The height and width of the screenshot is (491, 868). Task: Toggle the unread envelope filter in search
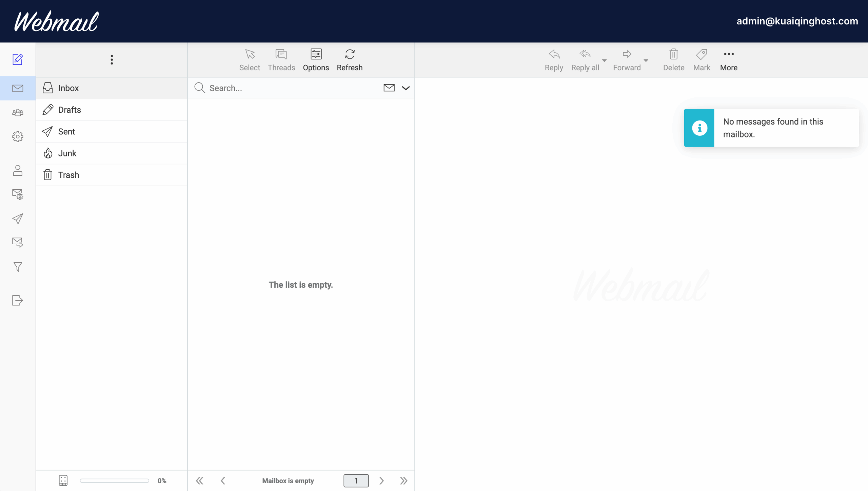pos(389,88)
